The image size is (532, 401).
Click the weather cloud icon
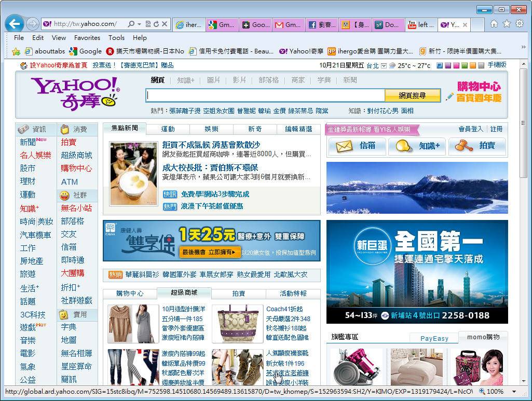point(392,65)
